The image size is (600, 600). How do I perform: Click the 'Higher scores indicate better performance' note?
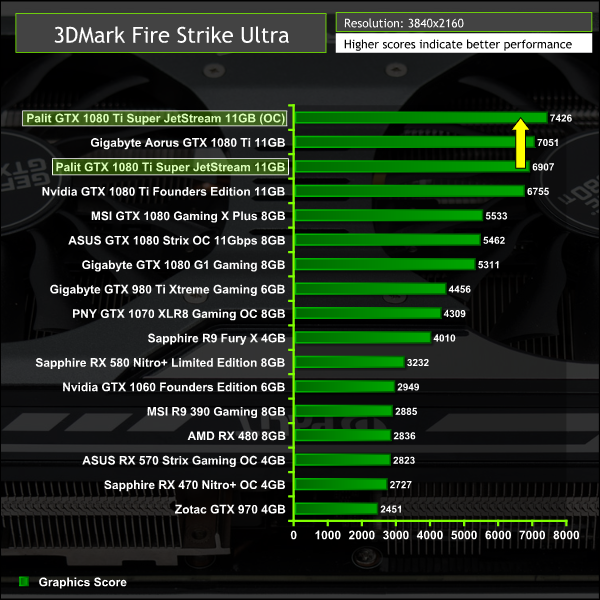pos(458,44)
